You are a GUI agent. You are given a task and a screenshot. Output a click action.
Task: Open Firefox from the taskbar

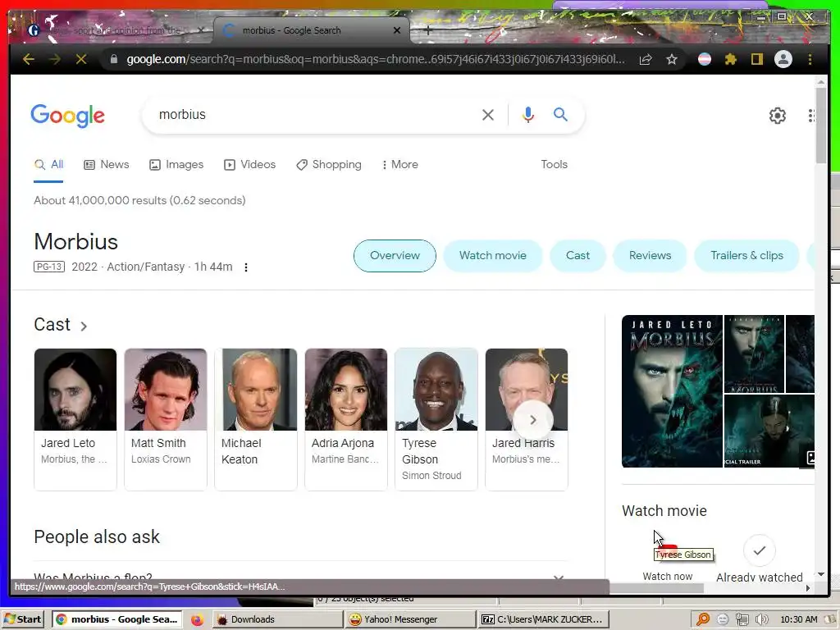pyautogui.click(x=197, y=619)
